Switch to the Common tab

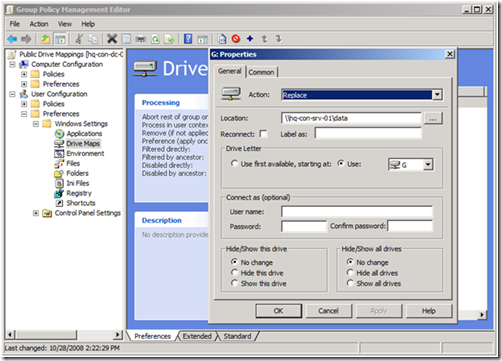pyautogui.click(x=261, y=72)
